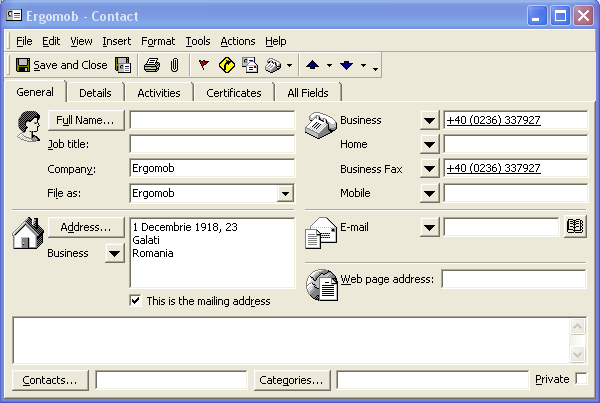
Task: Open the Help menu
Action: (276, 41)
